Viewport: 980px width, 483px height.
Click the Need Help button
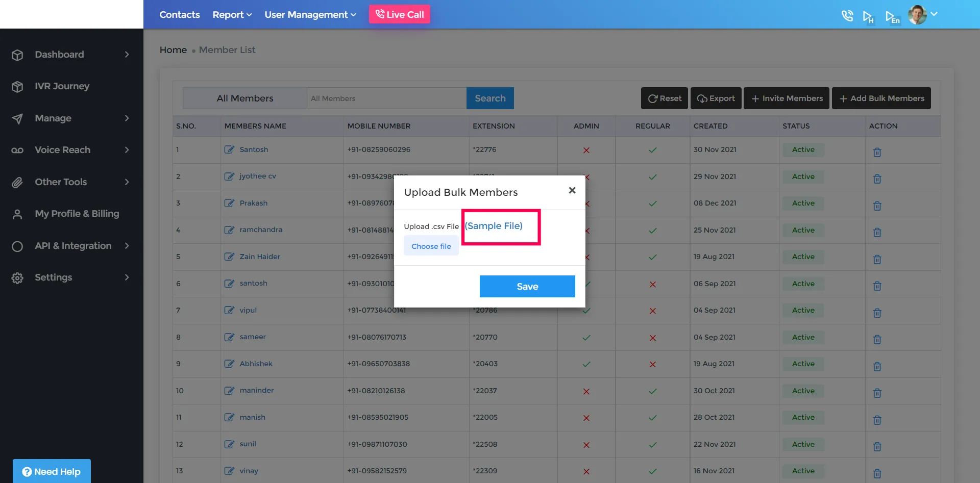click(52, 471)
